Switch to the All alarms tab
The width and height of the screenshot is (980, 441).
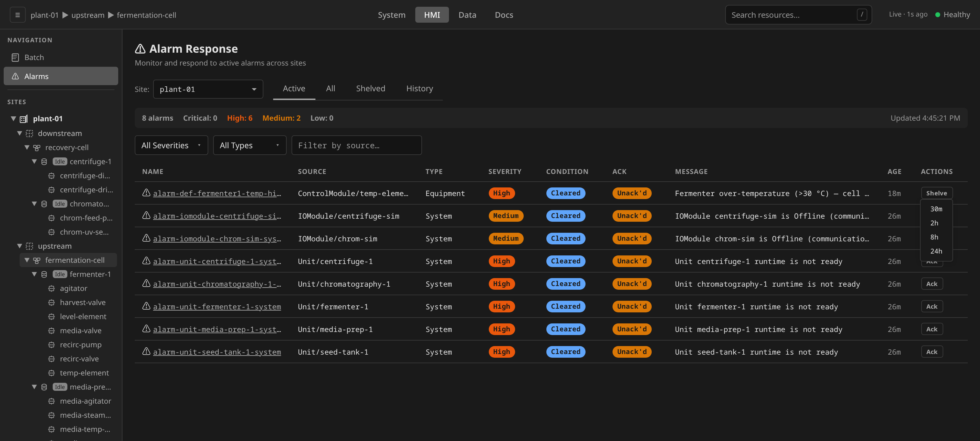pyautogui.click(x=330, y=88)
